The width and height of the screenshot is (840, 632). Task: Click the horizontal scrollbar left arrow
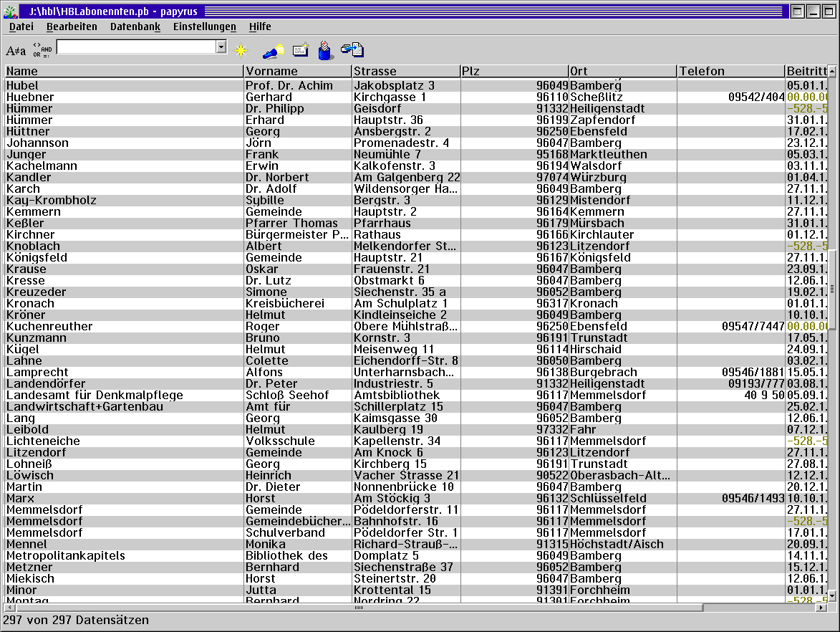9,608
